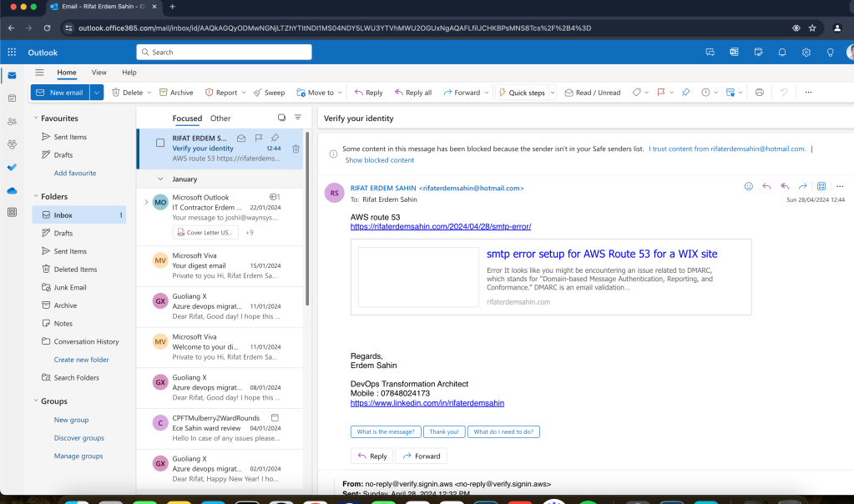Pin message using the toolbar pin icon
Screen dimensions: 854x504
coord(685,93)
